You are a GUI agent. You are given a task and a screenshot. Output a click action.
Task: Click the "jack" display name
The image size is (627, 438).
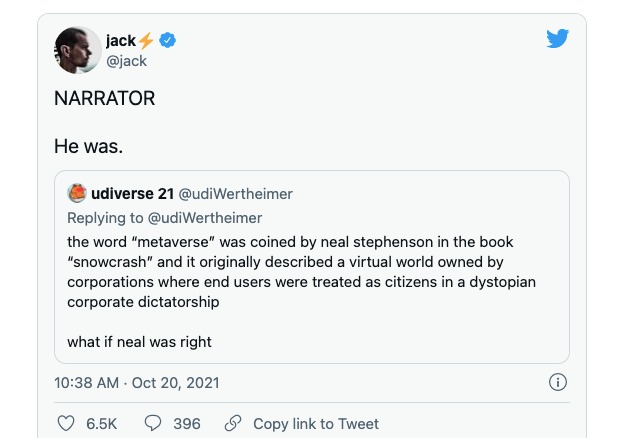coord(120,40)
